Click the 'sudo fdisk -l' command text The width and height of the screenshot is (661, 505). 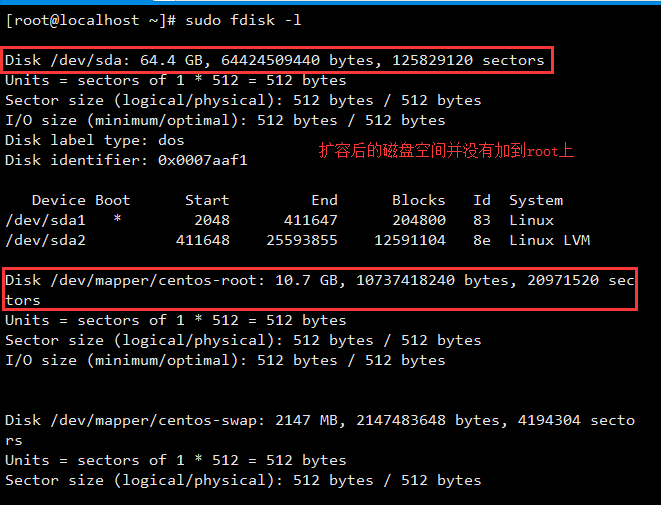tap(243, 20)
